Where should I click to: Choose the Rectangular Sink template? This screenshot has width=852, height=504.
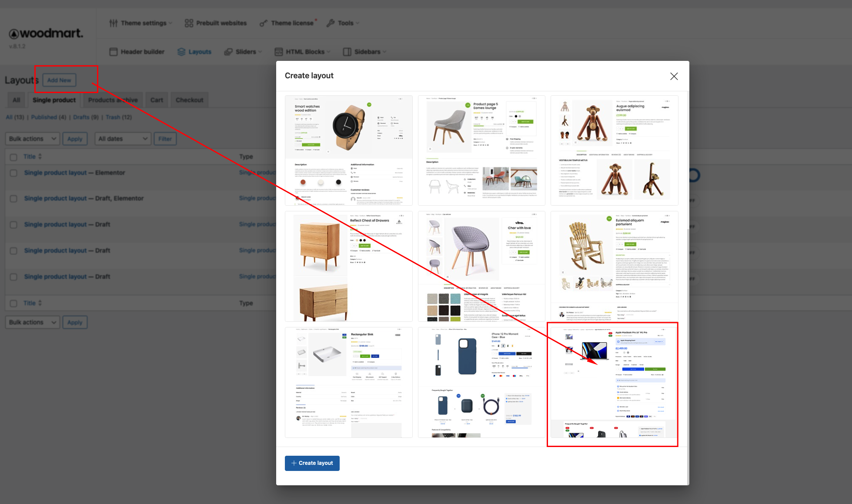349,383
